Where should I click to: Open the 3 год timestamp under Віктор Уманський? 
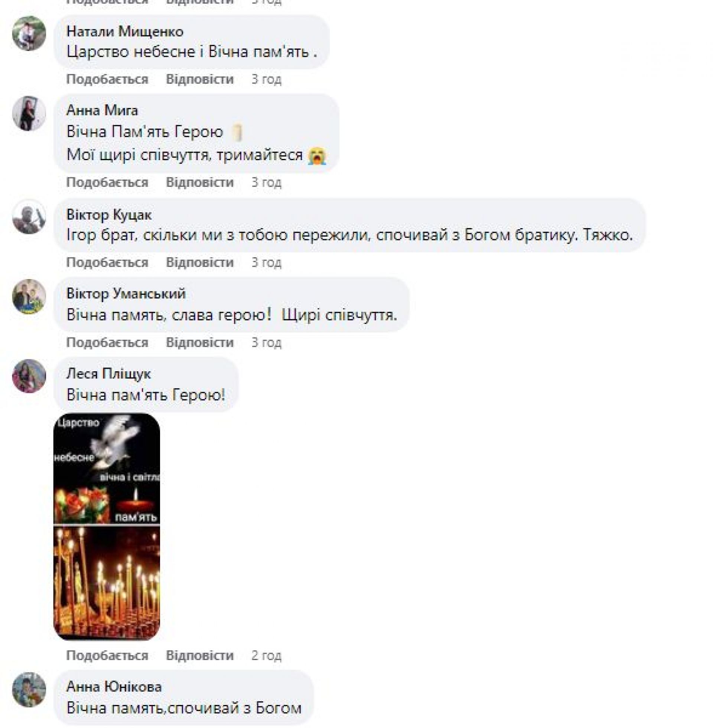[x=266, y=343]
